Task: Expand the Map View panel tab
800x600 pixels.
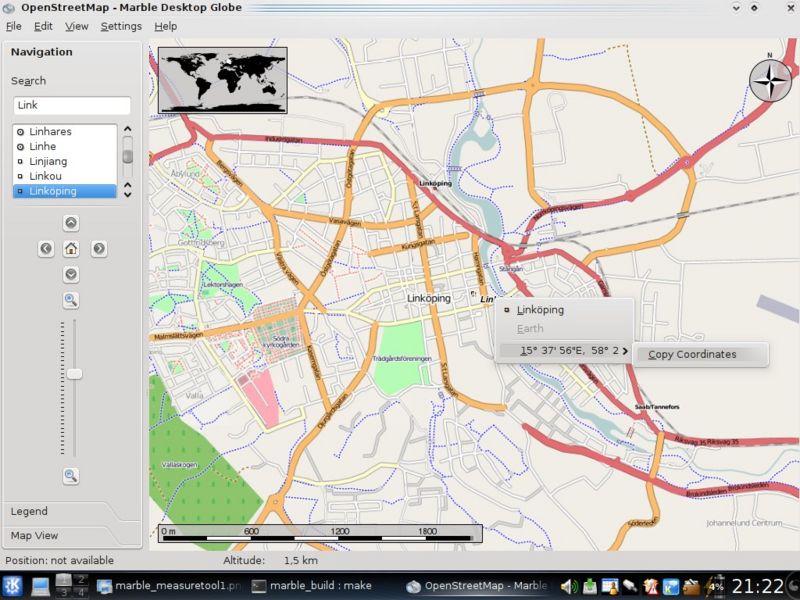Action: (35, 536)
